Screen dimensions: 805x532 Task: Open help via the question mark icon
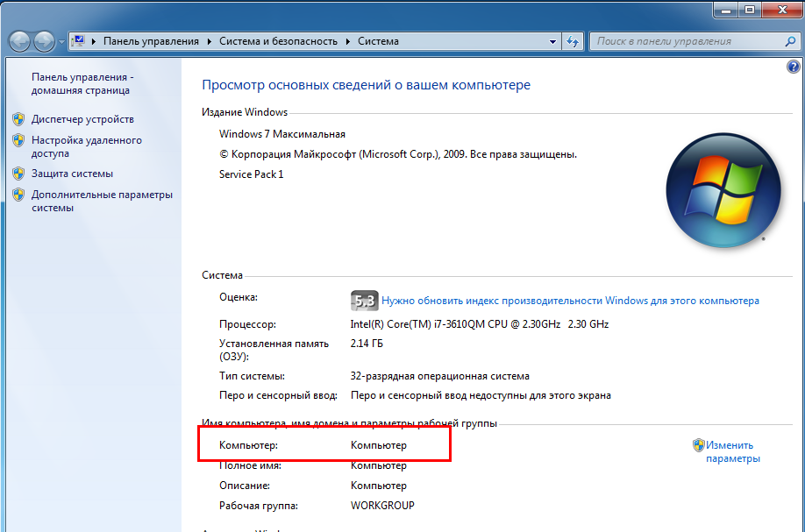(x=794, y=67)
